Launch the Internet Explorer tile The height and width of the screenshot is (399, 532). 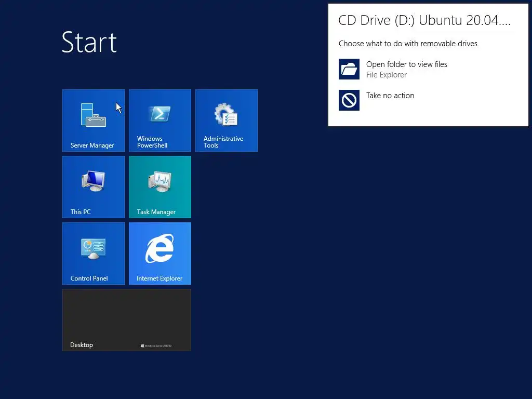pyautogui.click(x=160, y=254)
